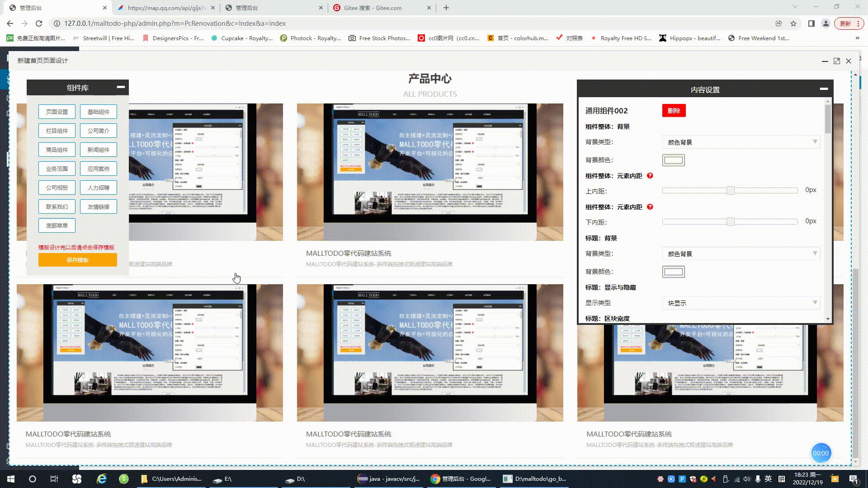The width and height of the screenshot is (868, 488).
Task: Select the 联系我们 component
Action: pos(57,206)
